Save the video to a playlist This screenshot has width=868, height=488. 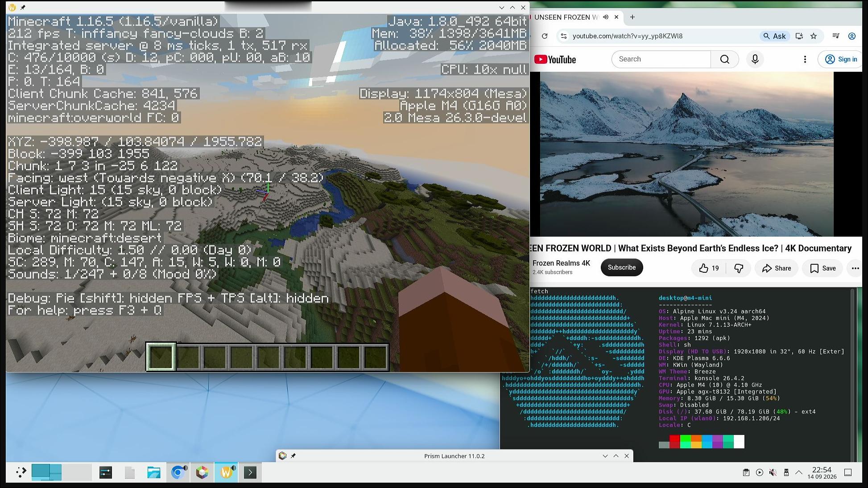(823, 268)
